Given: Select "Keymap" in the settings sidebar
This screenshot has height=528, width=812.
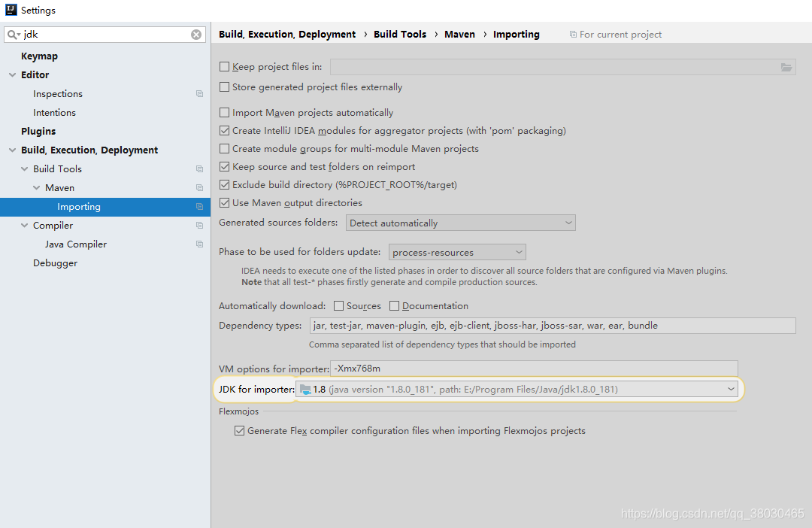Looking at the screenshot, I should coord(39,56).
